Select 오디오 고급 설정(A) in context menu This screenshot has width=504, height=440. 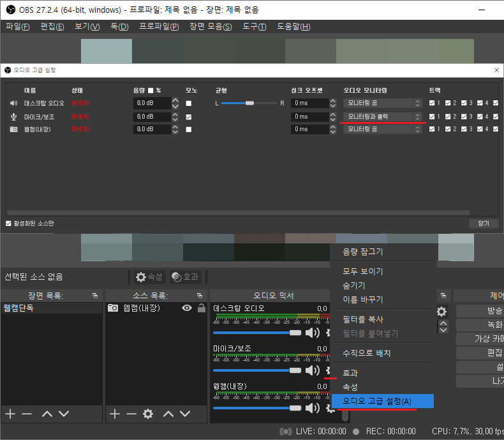383,401
